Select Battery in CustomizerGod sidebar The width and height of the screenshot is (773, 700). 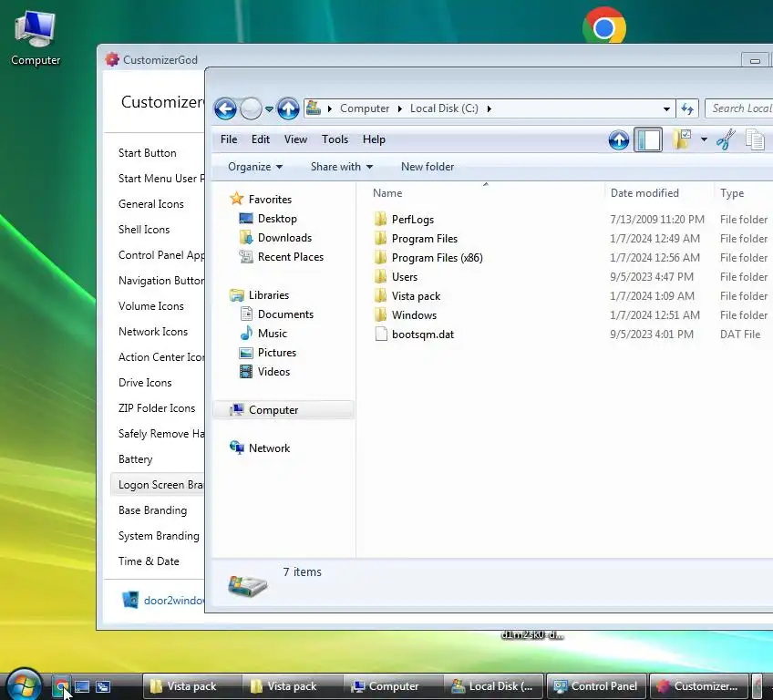click(135, 459)
